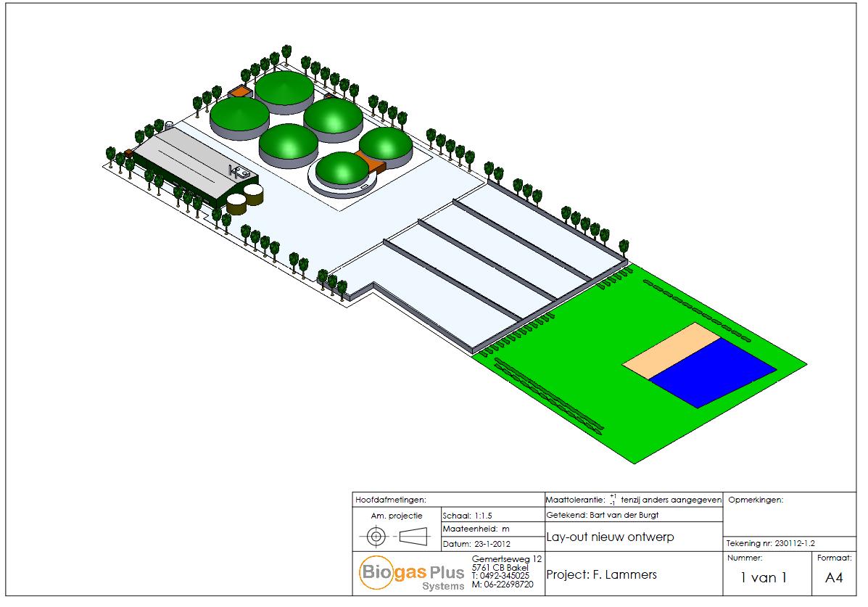Click the Biogas Plus Systems logo

[x=412, y=574]
